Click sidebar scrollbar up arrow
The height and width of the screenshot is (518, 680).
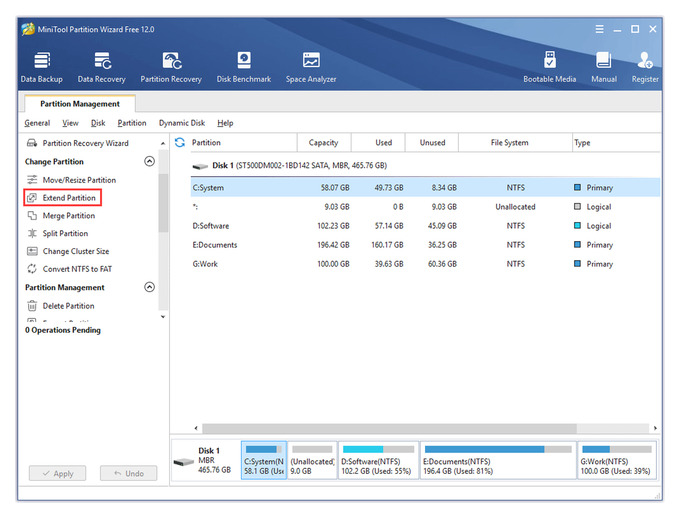[x=163, y=143]
